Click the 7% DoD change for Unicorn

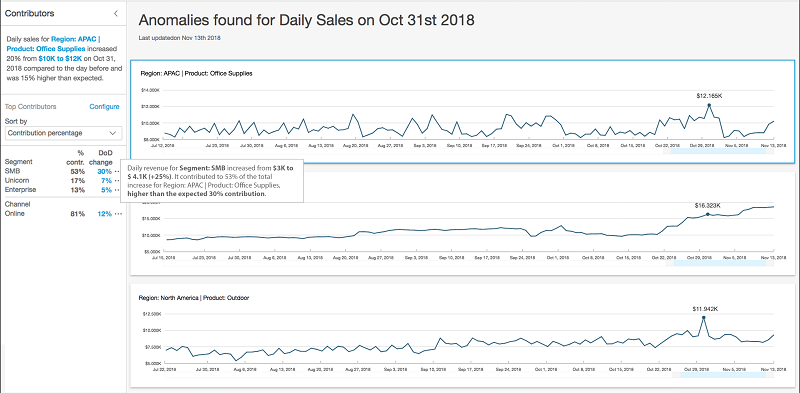point(107,181)
